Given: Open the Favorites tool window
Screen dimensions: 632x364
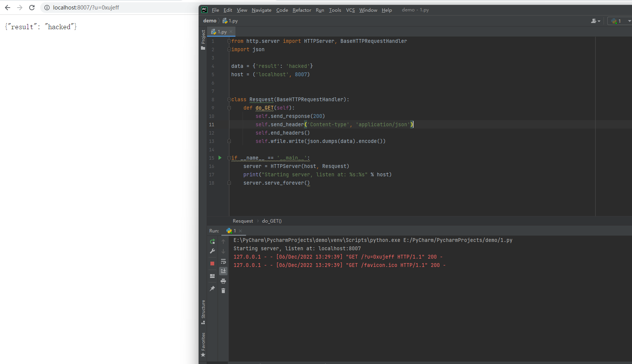Looking at the screenshot, I should (203, 345).
